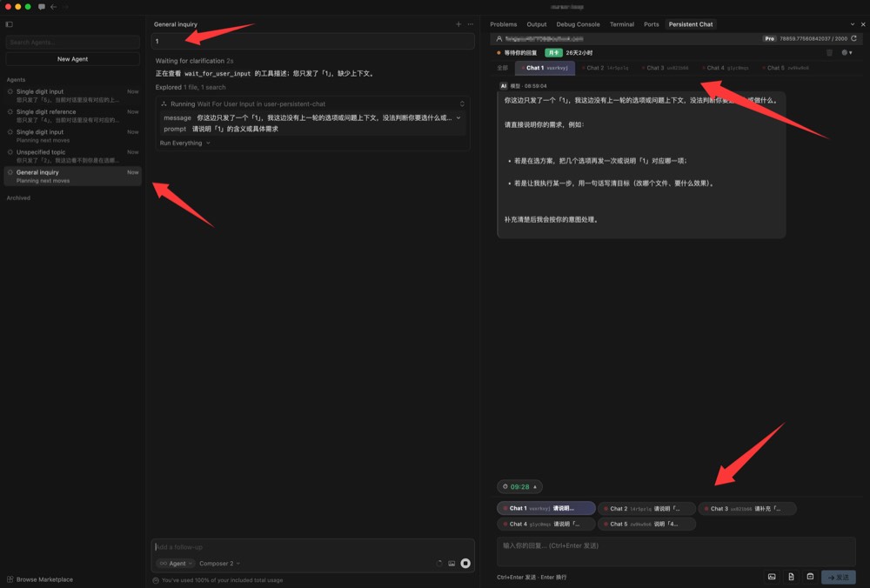
Task: Open the three-dot menu beside General inquiry
Action: (x=471, y=24)
